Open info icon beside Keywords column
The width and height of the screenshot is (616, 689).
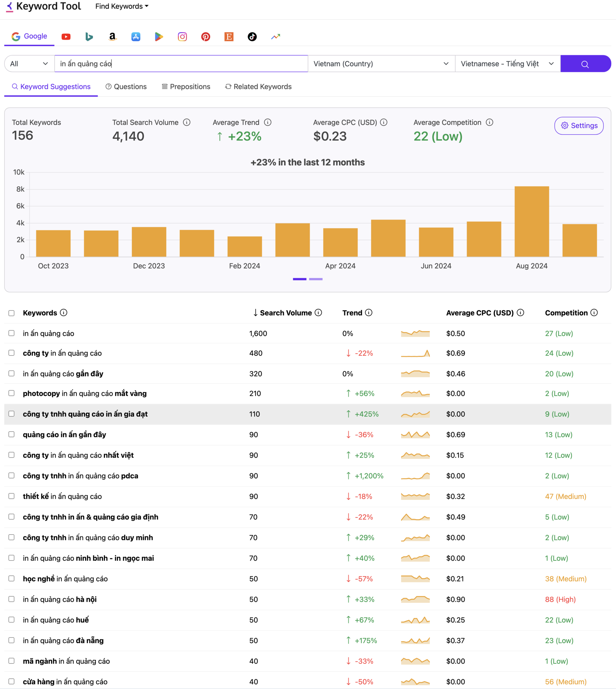(64, 312)
